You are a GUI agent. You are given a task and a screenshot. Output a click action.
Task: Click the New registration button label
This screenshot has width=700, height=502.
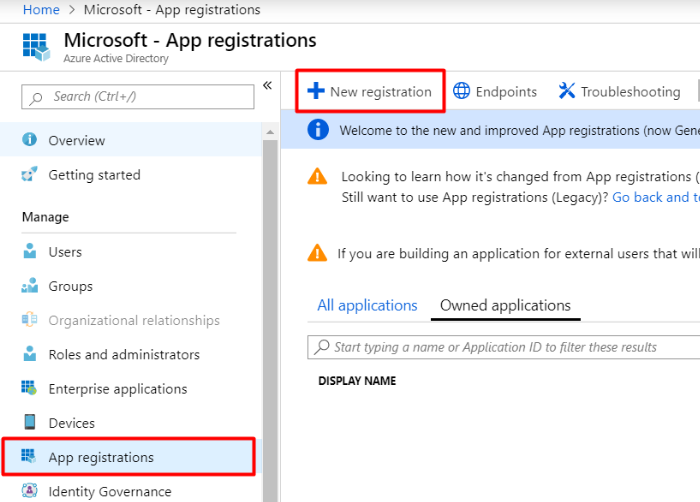pyautogui.click(x=381, y=92)
